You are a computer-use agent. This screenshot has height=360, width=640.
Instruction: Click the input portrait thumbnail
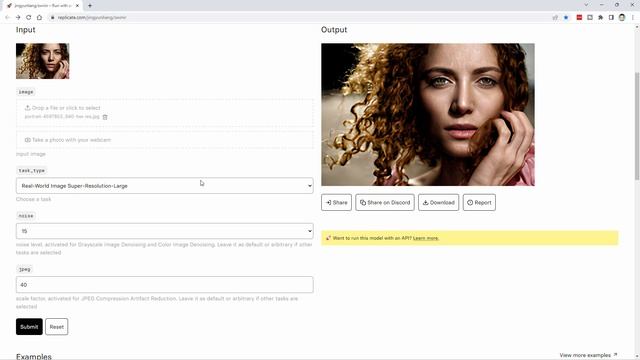[x=42, y=61]
